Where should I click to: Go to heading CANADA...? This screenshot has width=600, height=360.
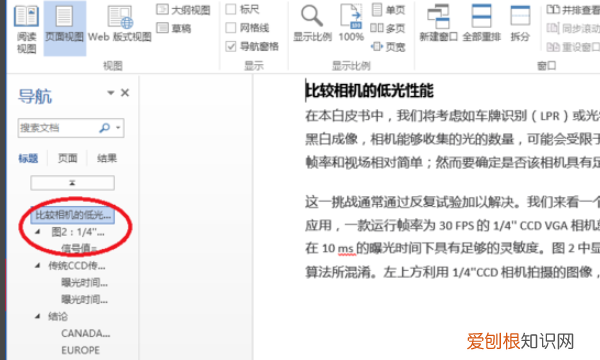[86, 333]
